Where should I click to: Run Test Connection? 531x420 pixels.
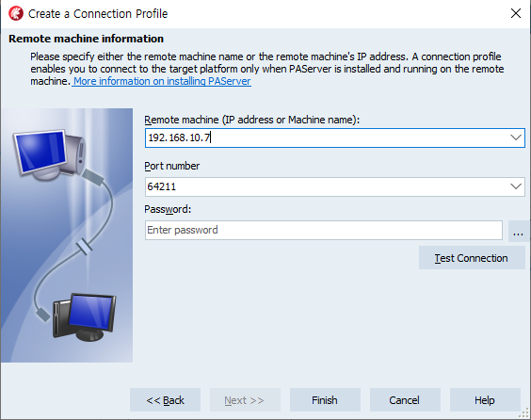pyautogui.click(x=472, y=258)
